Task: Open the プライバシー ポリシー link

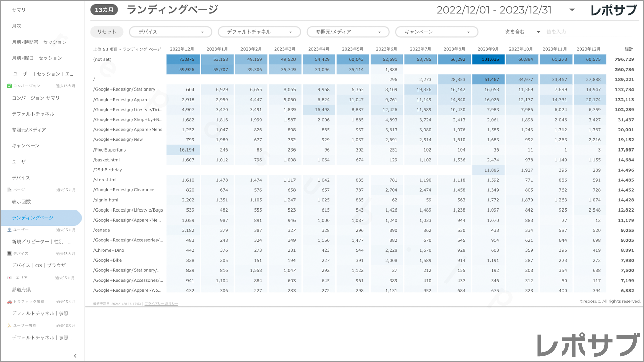Action: click(161, 304)
